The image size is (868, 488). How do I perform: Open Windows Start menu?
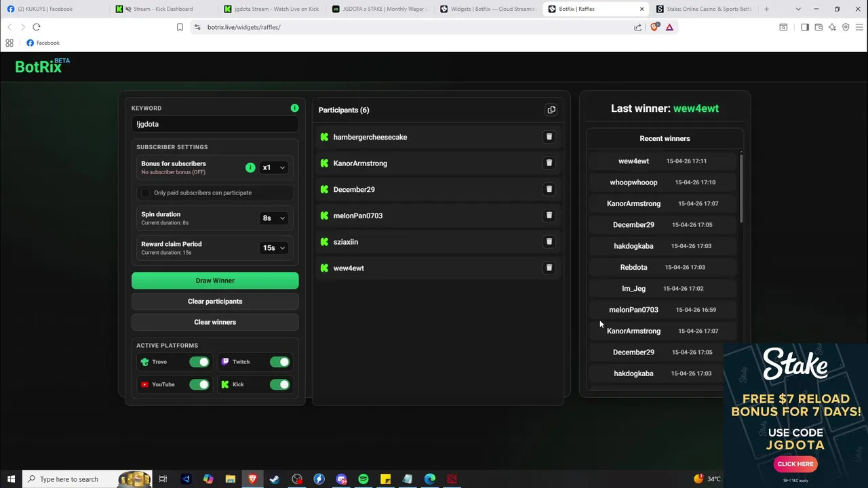[x=10, y=479]
